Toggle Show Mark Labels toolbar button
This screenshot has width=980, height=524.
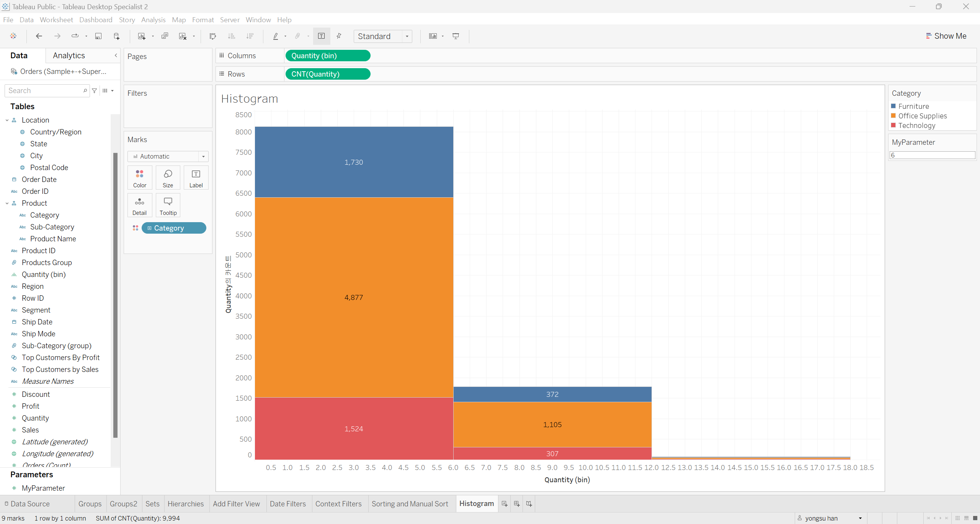322,36
